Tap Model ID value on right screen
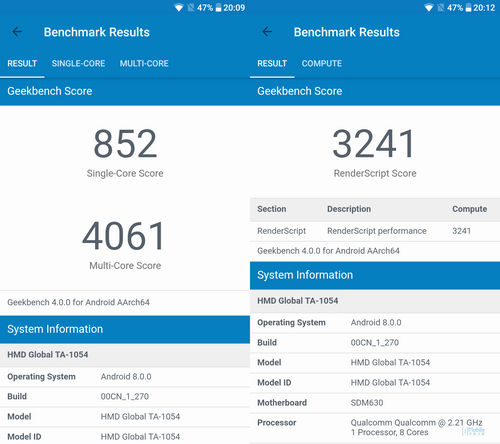This screenshot has width=500, height=444. click(390, 383)
